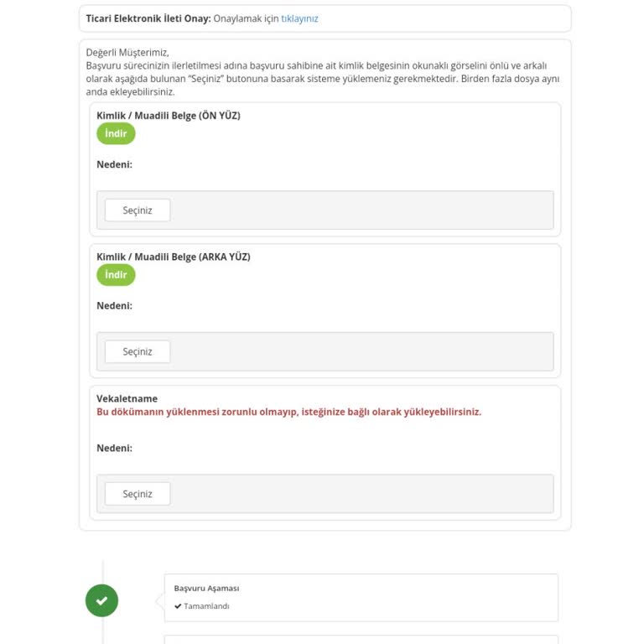644x644 pixels.
Task: Choose a file with Seçiniz for Vekaletname
Action: coord(138,494)
